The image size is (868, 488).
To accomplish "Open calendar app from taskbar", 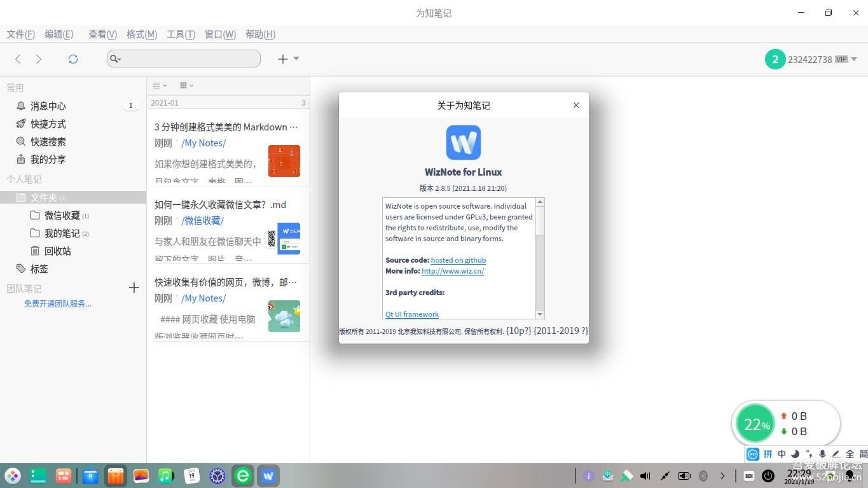I will [191, 475].
